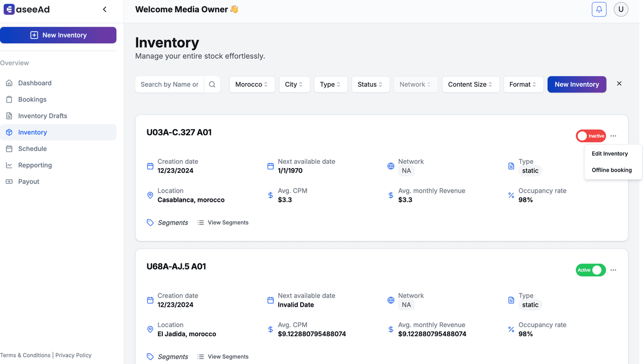Image resolution: width=643 pixels, height=364 pixels.
Task: Click the aseeAd logo icon
Action: pyautogui.click(x=9, y=9)
